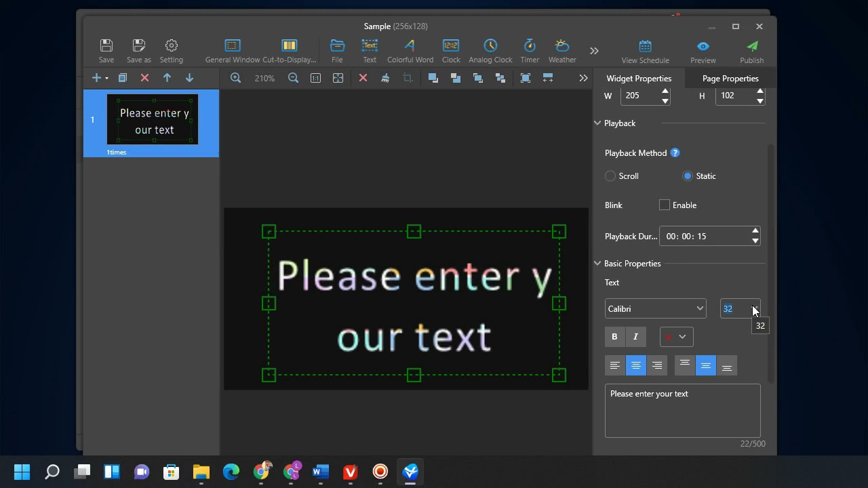
Task: Enable the Blink checkbox
Action: click(665, 205)
